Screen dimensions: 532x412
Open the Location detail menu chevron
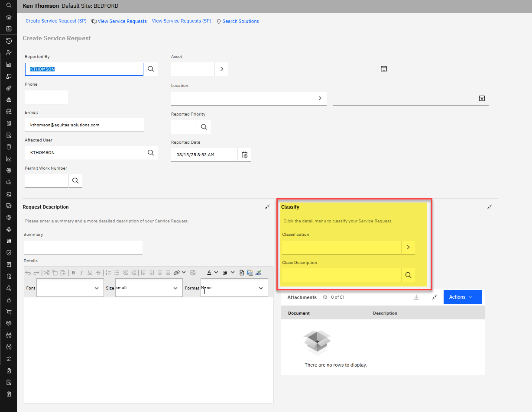coord(320,98)
